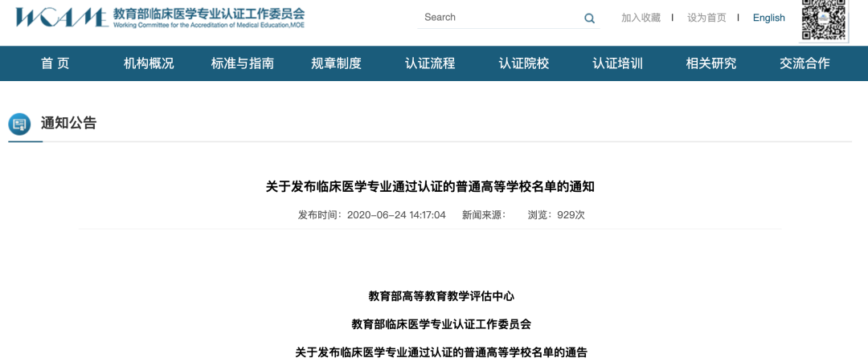This screenshot has width=868, height=362.
Task: Click the 通知公告 section heading
Action: click(68, 124)
